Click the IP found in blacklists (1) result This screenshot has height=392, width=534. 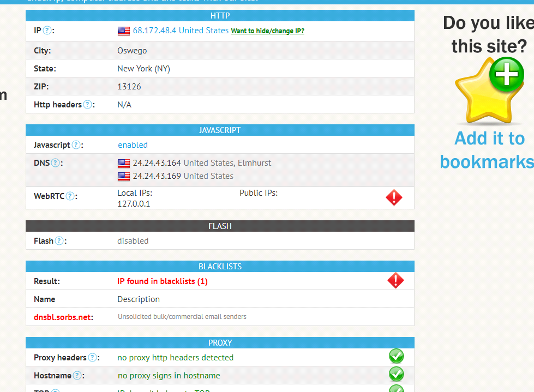pos(163,281)
